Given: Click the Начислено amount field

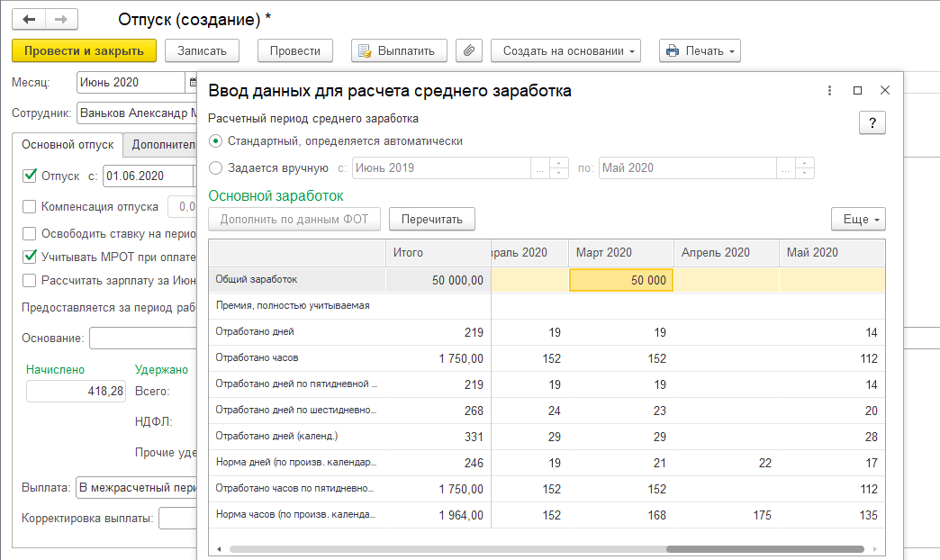Looking at the screenshot, I should pyautogui.click(x=76, y=391).
